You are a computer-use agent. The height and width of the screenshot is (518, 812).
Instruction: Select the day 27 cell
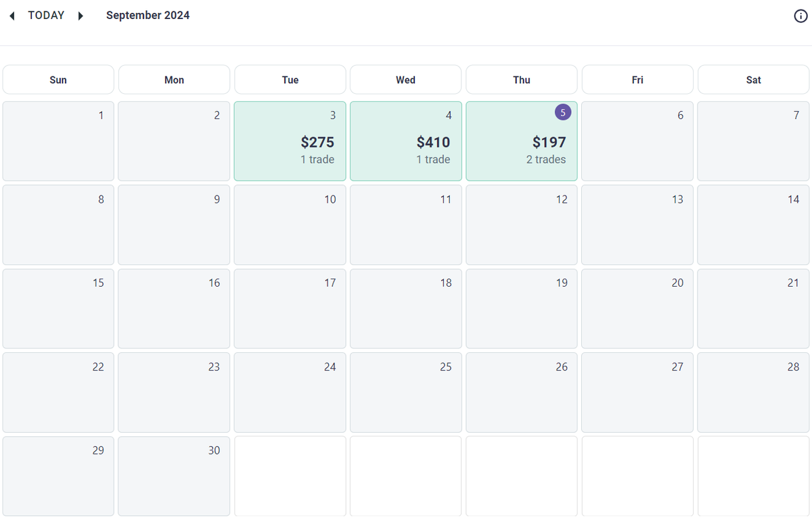pos(637,392)
